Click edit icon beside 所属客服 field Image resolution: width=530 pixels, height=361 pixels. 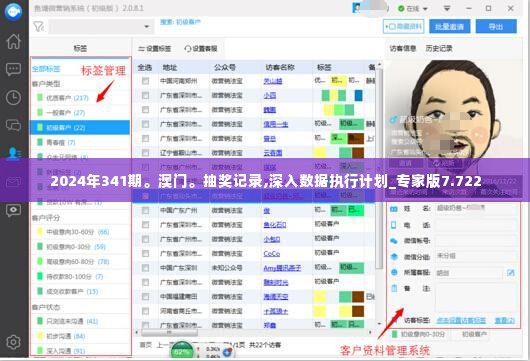click(511, 272)
